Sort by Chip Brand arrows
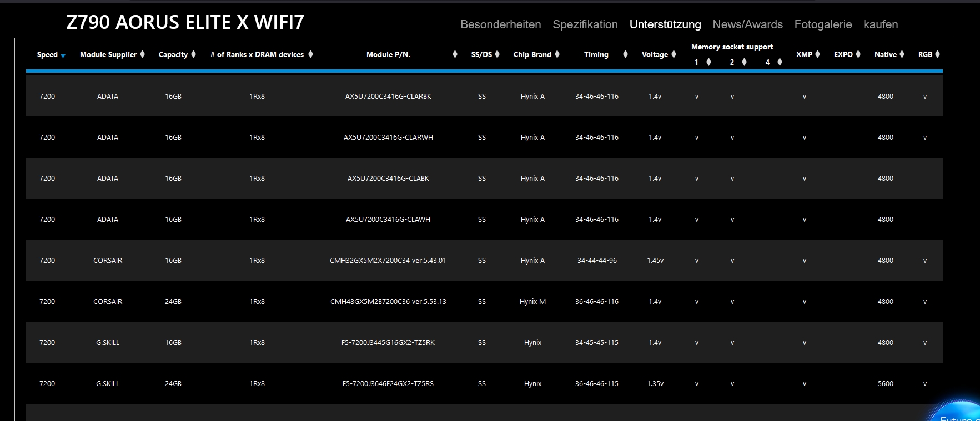The height and width of the screenshot is (421, 980). (x=557, y=54)
